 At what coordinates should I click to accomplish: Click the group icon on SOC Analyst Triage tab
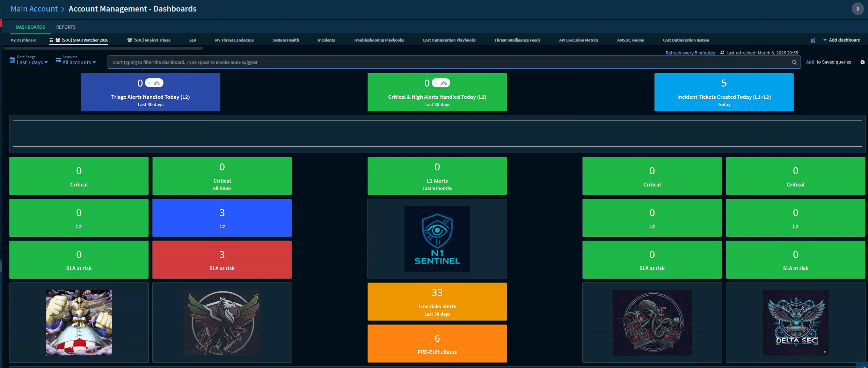pos(130,40)
